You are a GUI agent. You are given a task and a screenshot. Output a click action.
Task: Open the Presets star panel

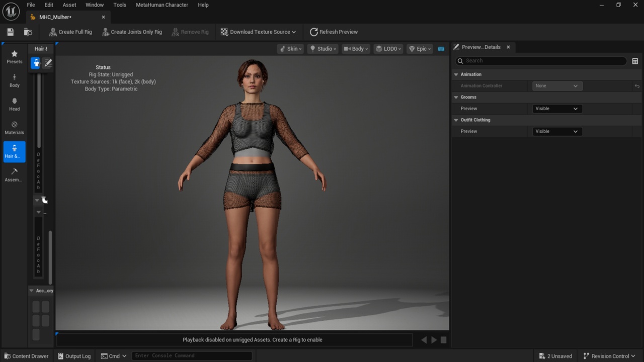[x=14, y=57]
